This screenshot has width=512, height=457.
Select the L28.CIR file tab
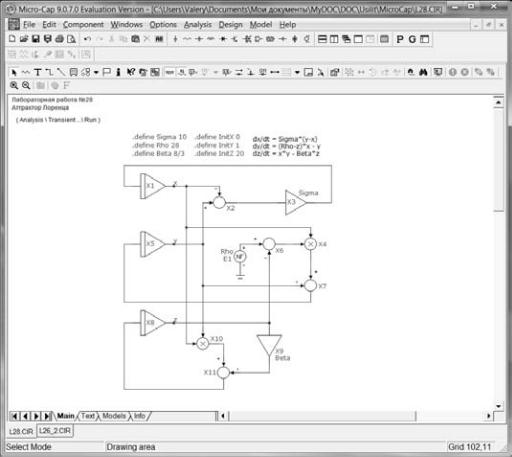pos(21,431)
